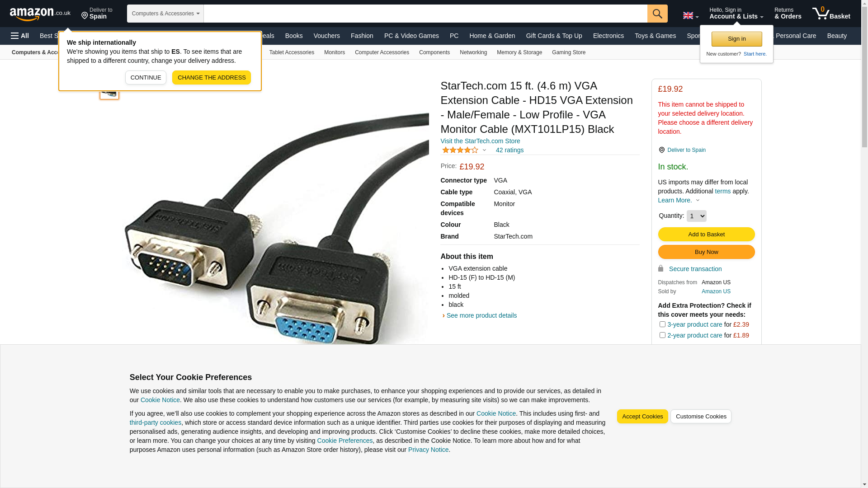This screenshot has width=868, height=488.
Task: Click the Change the Address button
Action: coord(212,77)
